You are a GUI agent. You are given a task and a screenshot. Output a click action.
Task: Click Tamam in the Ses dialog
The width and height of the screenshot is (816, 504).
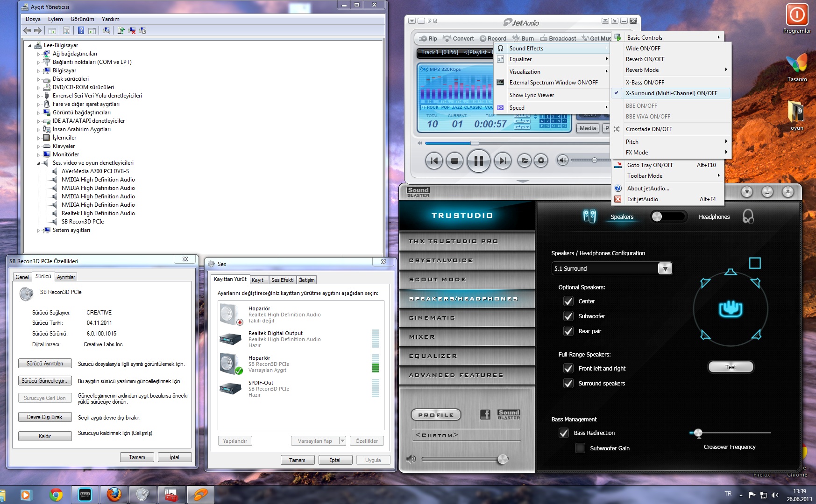tap(297, 460)
